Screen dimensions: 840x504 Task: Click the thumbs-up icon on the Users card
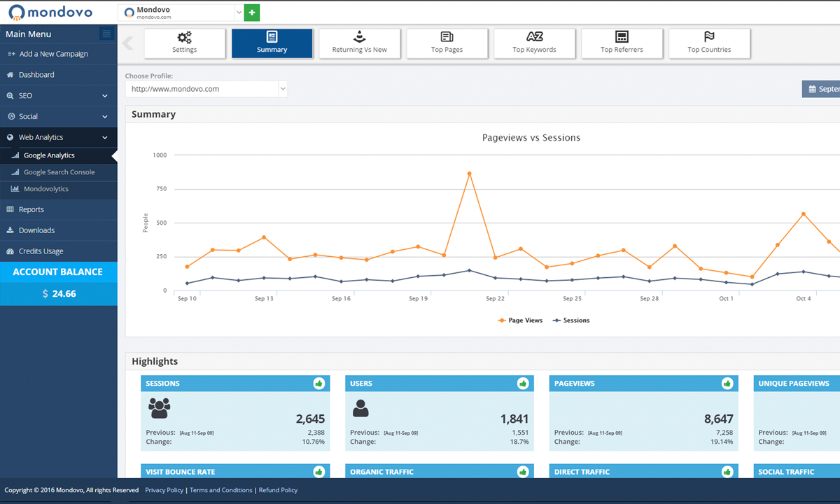(523, 384)
